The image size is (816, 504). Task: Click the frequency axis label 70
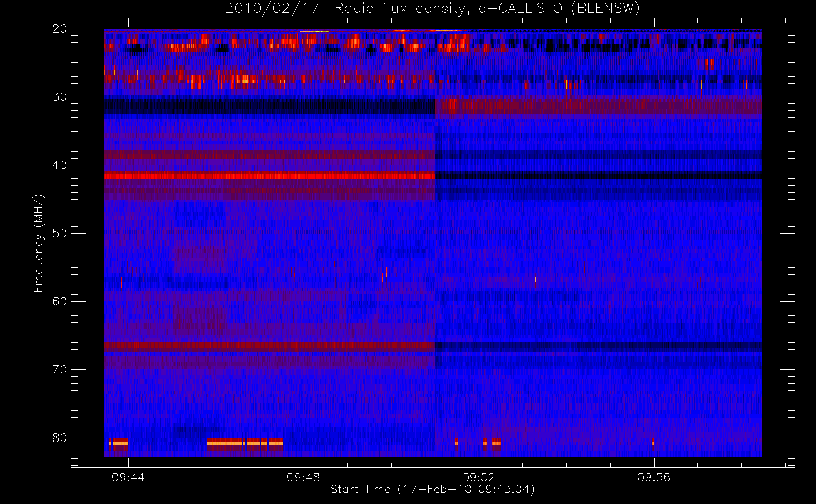click(x=60, y=370)
